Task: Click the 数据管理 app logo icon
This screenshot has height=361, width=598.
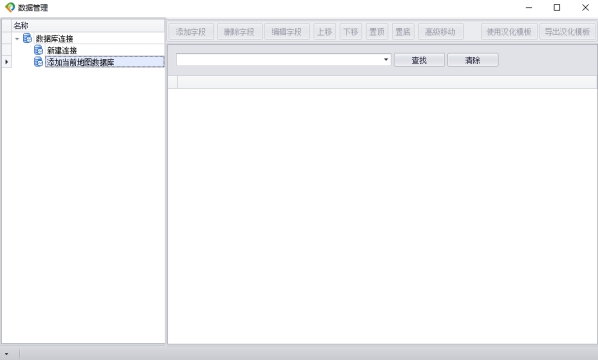Action: (x=10, y=7)
